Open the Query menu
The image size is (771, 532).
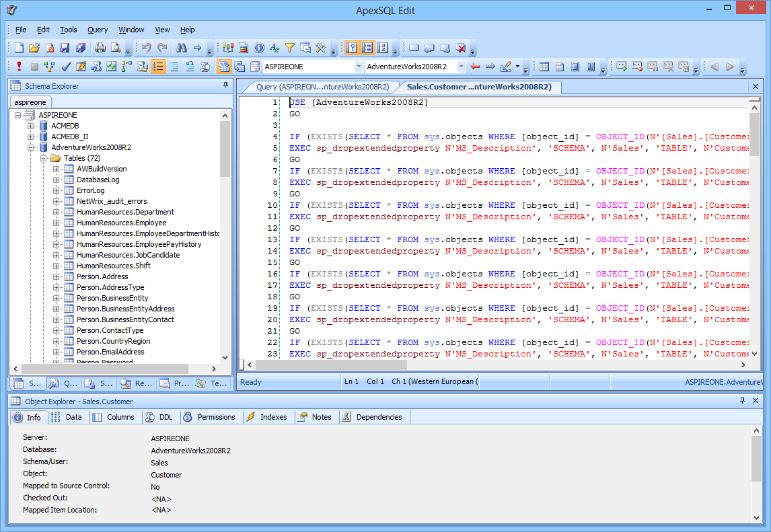tap(98, 30)
